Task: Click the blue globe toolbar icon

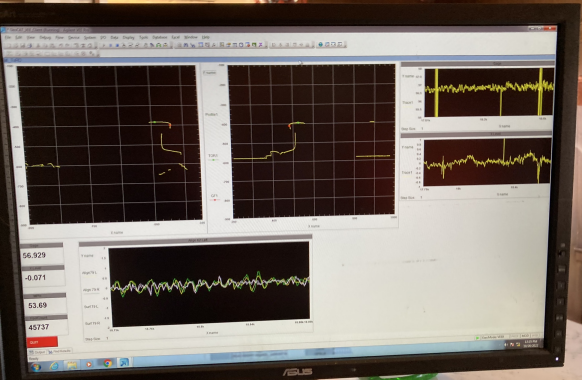Action: pyautogui.click(x=321, y=44)
